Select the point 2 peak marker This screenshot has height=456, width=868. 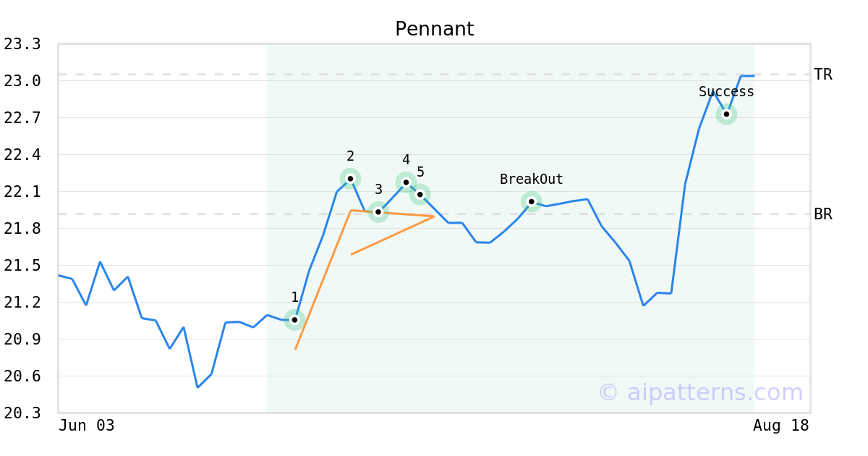tap(350, 178)
